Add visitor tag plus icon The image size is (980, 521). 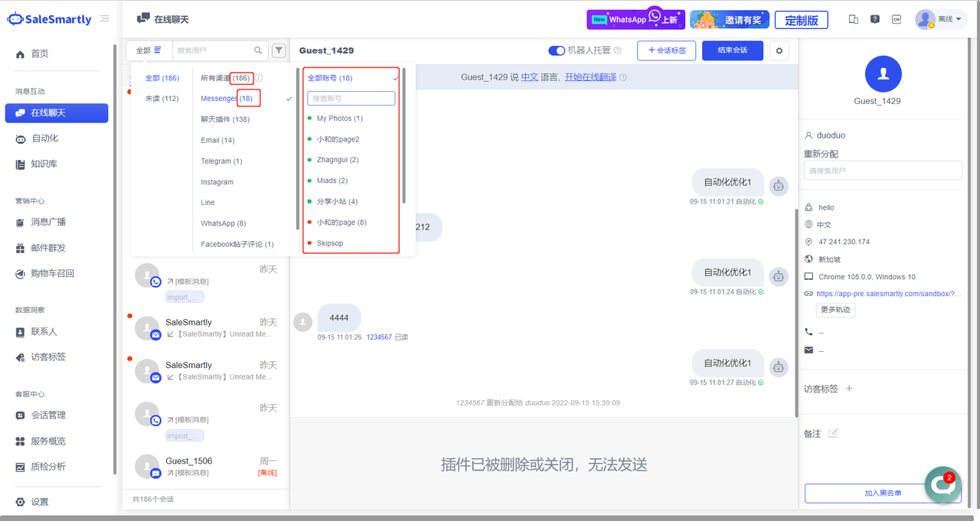(849, 389)
